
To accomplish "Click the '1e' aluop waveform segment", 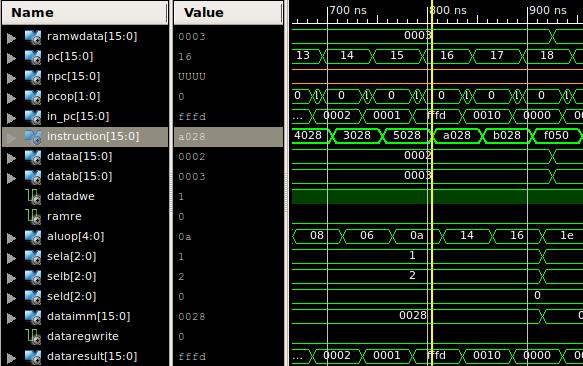I will pyautogui.click(x=563, y=235).
